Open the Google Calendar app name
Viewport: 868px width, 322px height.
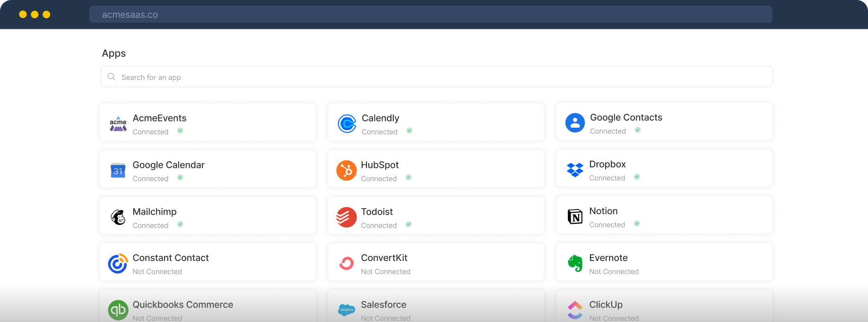point(168,165)
